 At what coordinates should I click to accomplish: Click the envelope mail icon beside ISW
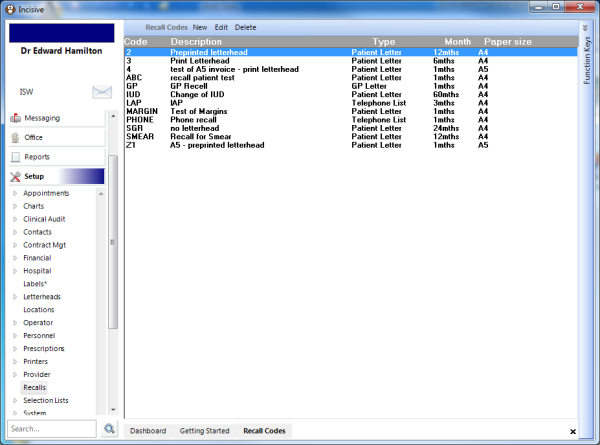pyautogui.click(x=102, y=92)
